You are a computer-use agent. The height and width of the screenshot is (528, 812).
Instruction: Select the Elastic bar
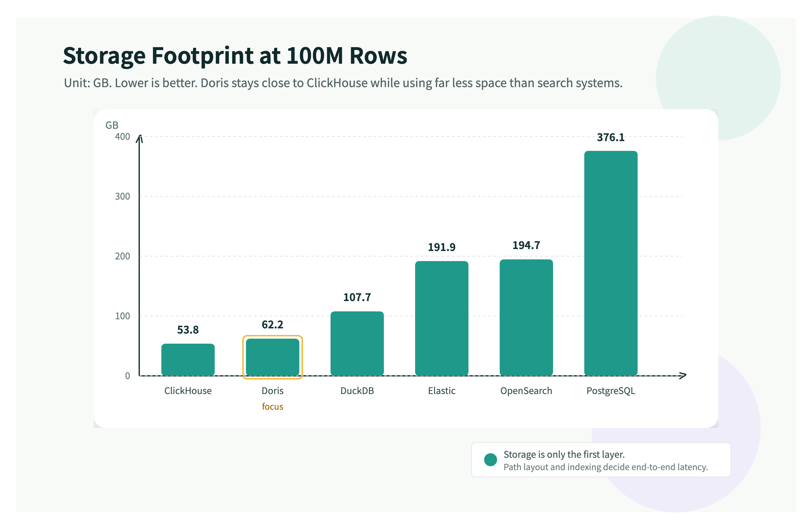click(x=442, y=318)
